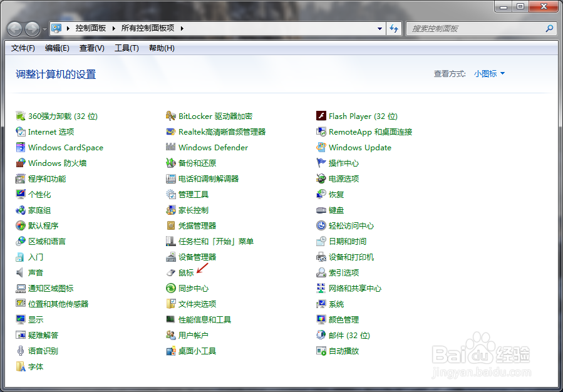Open the 用户帐户 link
This screenshot has width=563, height=392.
tap(193, 335)
